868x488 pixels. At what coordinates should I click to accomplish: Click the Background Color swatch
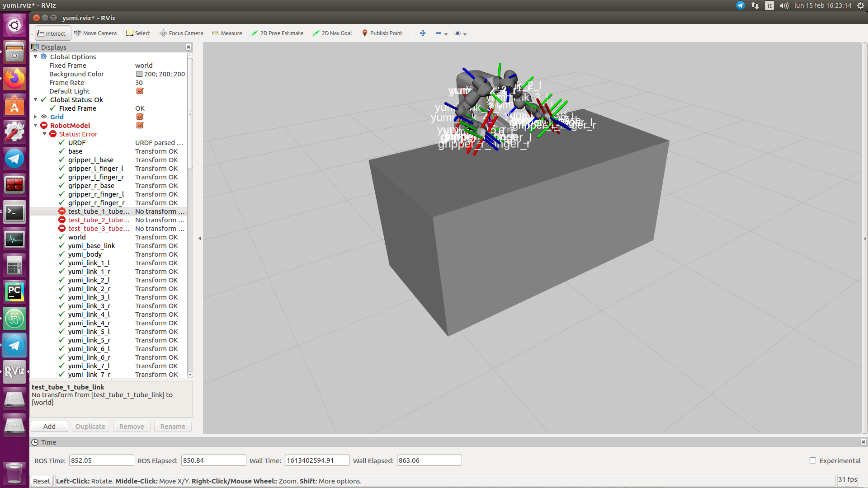coord(139,74)
